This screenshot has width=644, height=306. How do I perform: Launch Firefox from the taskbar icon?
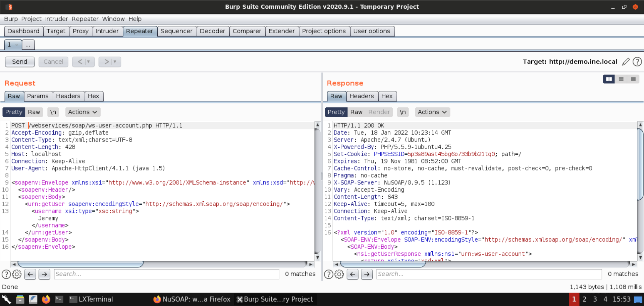pos(46,299)
